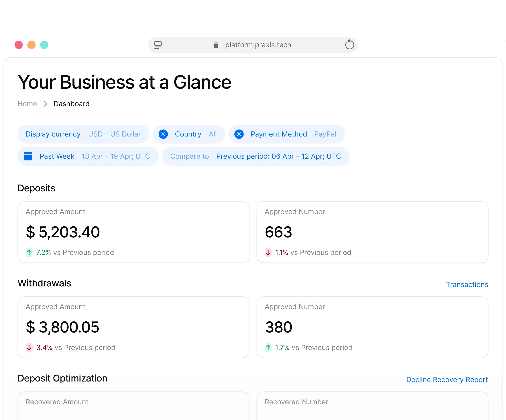
Task: Click the $ 5,203.40 deposits amount
Action: point(63,232)
